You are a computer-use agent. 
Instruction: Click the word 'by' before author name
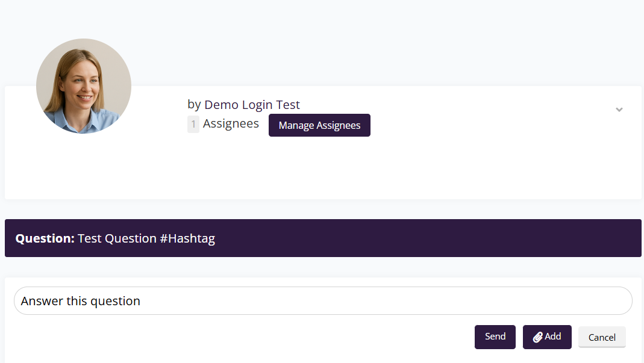[x=194, y=105]
